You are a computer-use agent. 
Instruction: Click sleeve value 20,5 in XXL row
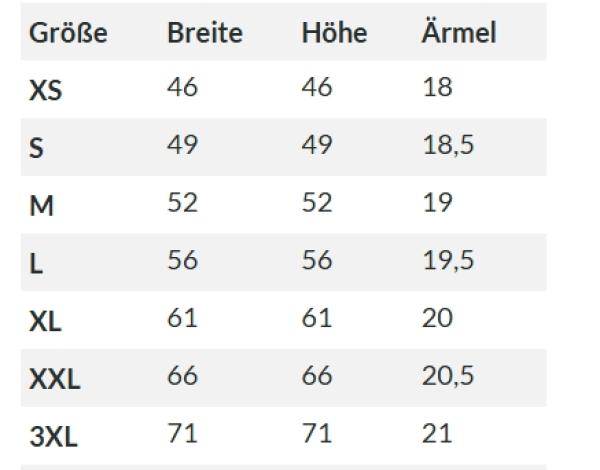[x=447, y=376]
